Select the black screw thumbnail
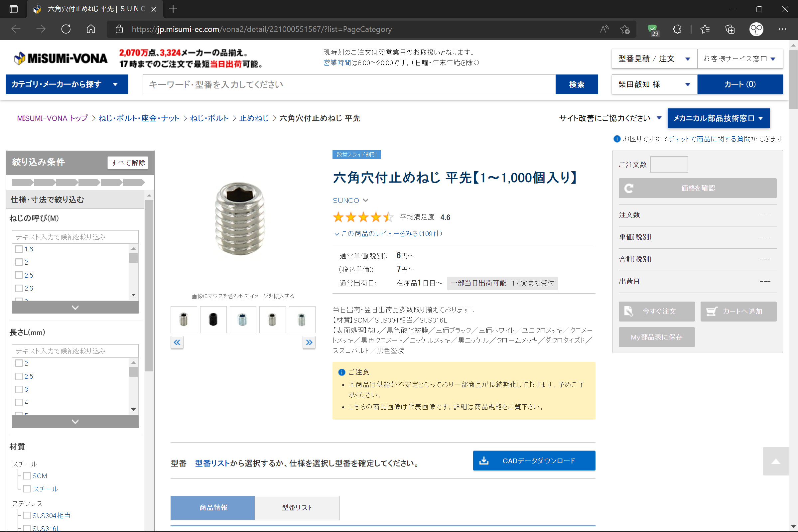 213,319
